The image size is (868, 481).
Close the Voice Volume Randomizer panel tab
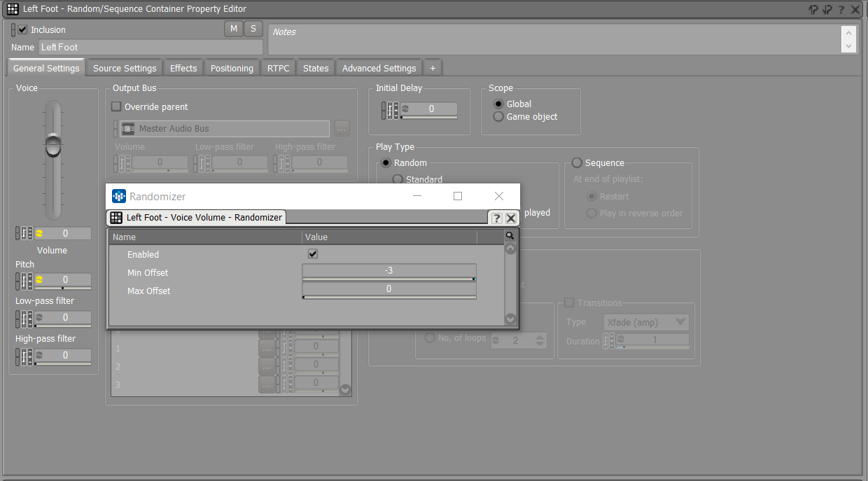tap(511, 218)
